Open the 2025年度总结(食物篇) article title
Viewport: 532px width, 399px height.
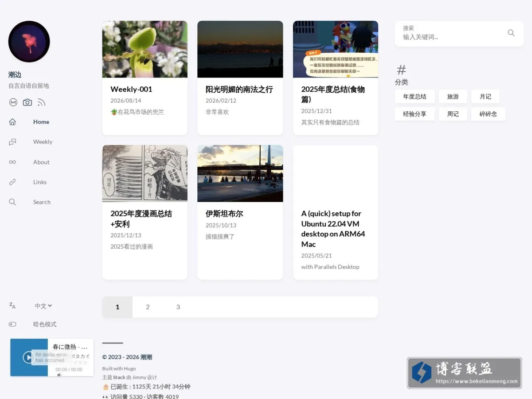click(333, 94)
